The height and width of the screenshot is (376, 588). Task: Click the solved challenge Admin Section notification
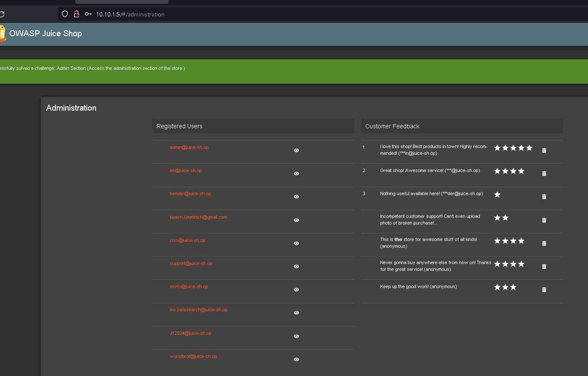click(x=294, y=71)
